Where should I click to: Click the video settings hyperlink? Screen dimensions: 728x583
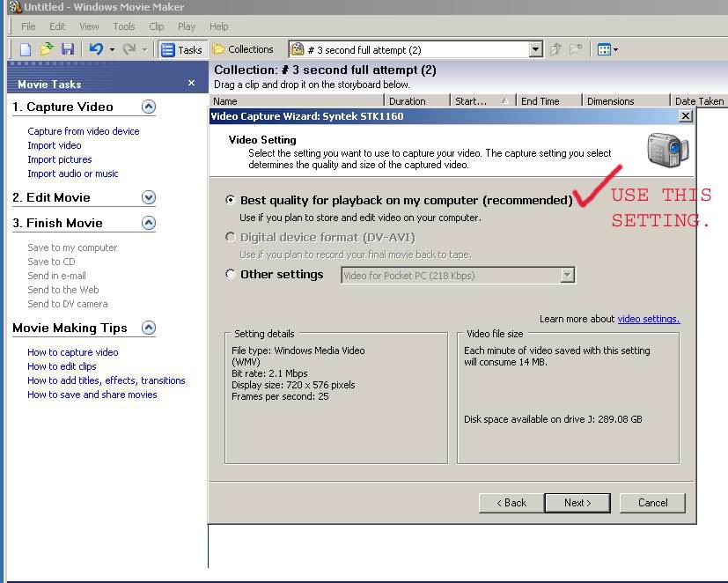pyautogui.click(x=649, y=319)
